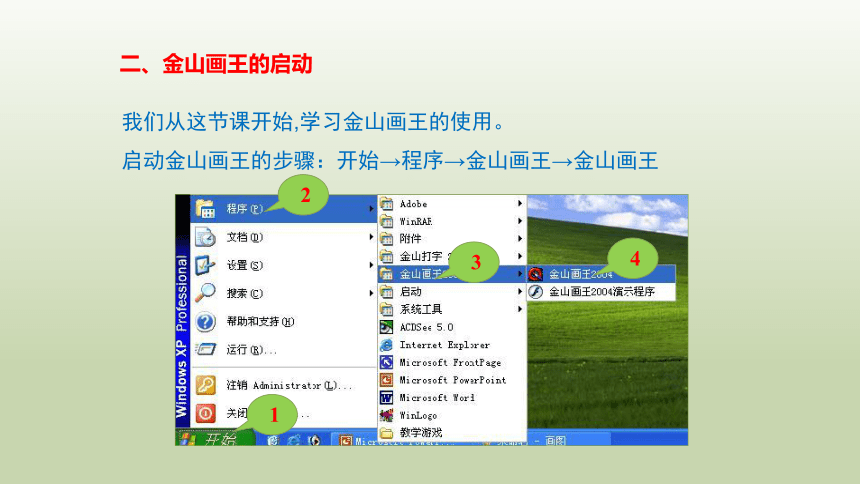Click the Adobe folder icon
860x484 pixels.
387,204
